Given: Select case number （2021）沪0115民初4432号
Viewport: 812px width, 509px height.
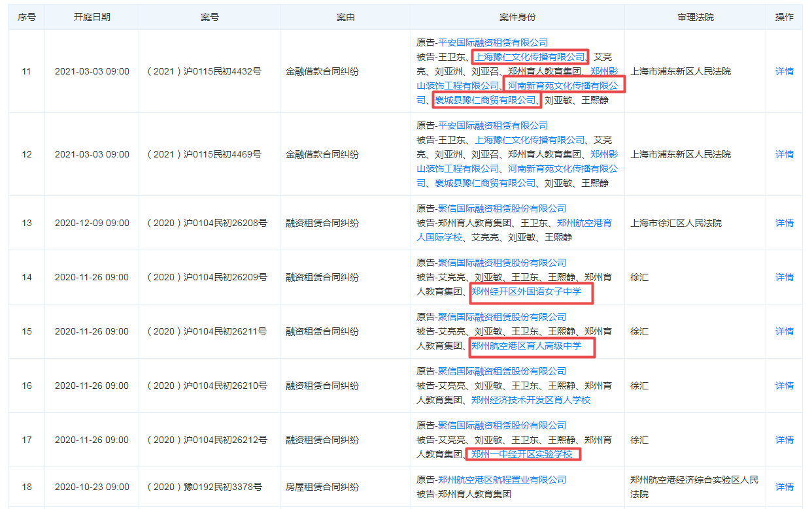Looking at the screenshot, I should tap(204, 71).
